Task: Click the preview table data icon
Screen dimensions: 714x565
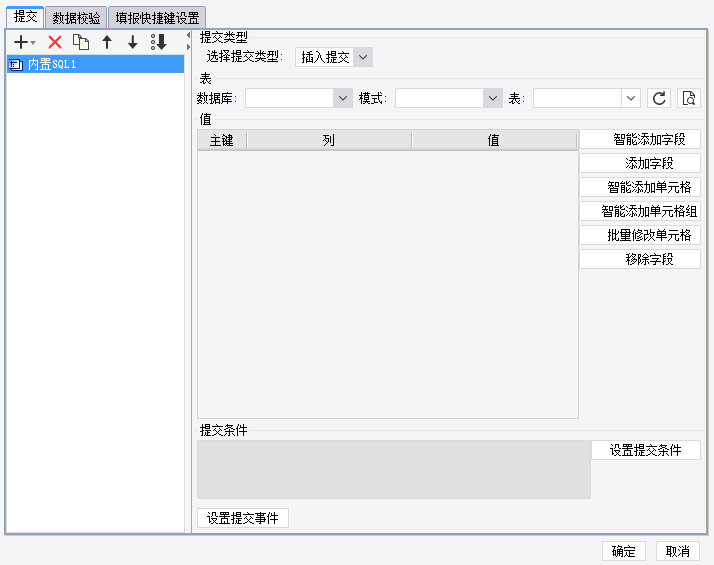Action: [688, 98]
